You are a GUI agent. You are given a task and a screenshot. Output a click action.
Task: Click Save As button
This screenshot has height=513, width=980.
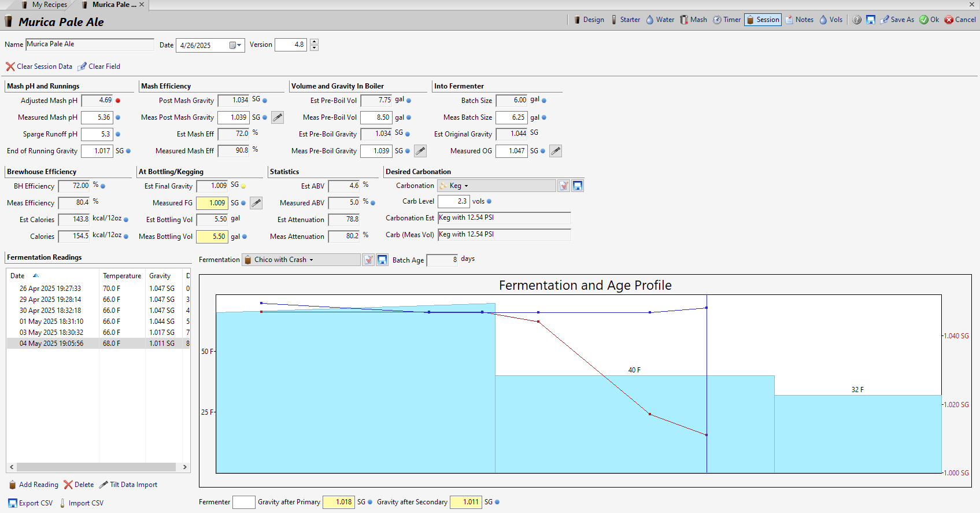pos(897,20)
